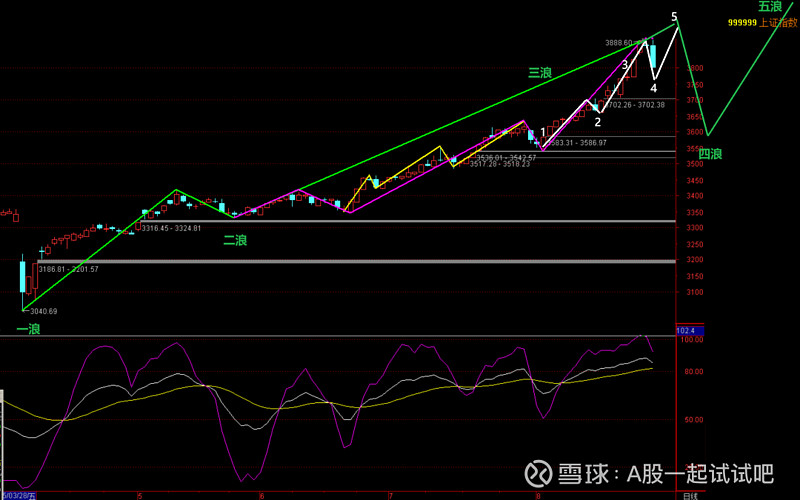Click the 102.4 indicator value box
The image size is (800, 500).
coord(689,331)
